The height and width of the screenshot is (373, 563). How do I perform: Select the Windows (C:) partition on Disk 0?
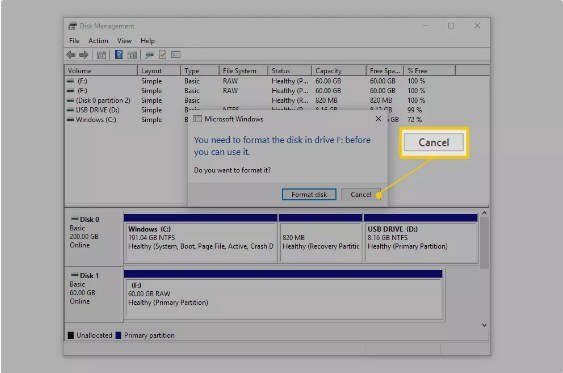(x=200, y=238)
